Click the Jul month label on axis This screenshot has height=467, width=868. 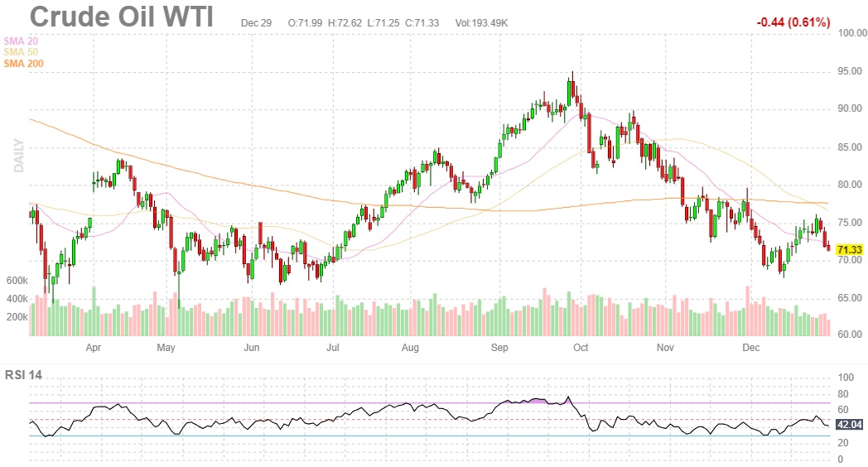click(x=333, y=348)
